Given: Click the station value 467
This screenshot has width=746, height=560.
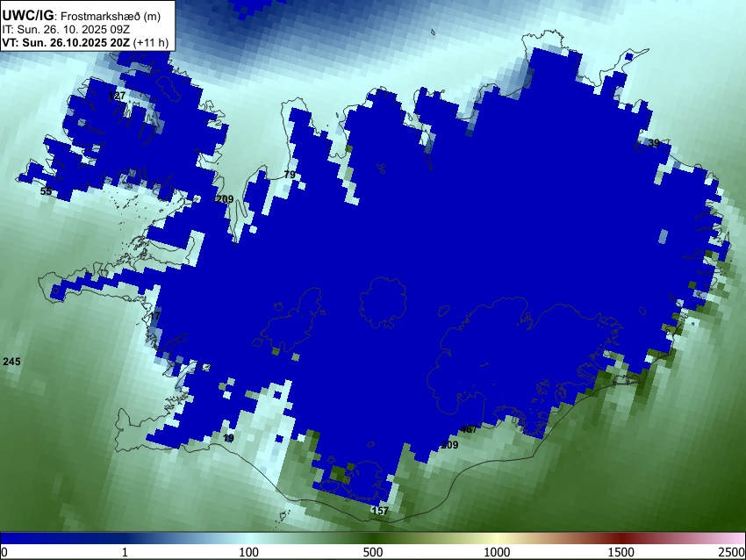Looking at the screenshot, I should 469,429.
